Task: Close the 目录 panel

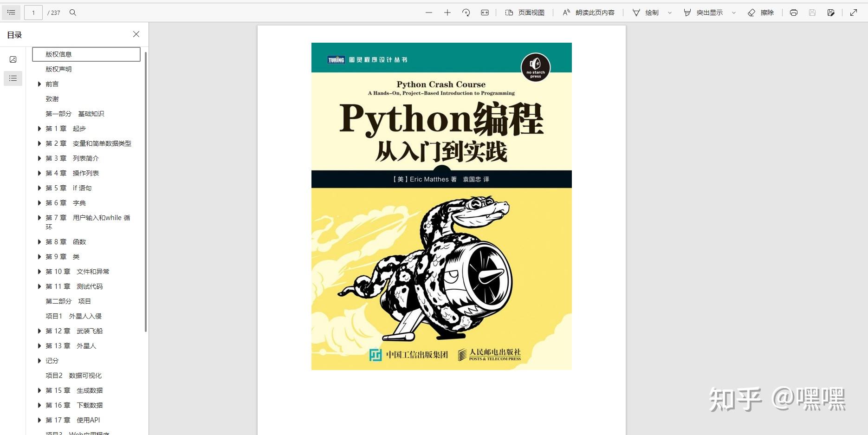Action: coord(136,34)
